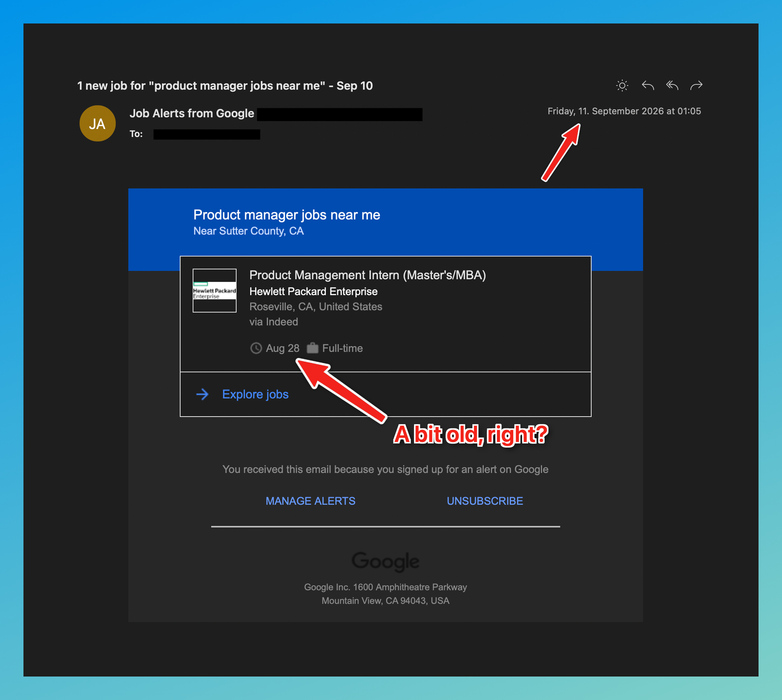Screen dimensions: 782x700
Task: Click the clock icon next to Aug 28
Action: tap(256, 348)
